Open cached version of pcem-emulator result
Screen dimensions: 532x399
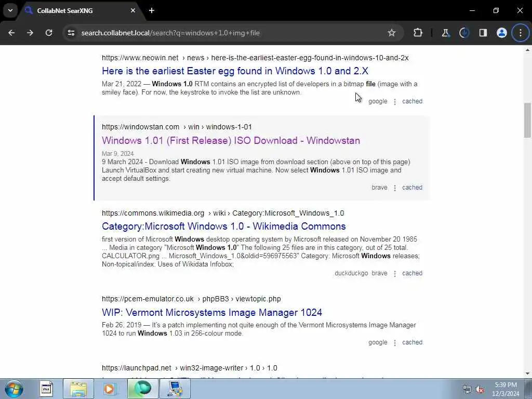[412, 342]
